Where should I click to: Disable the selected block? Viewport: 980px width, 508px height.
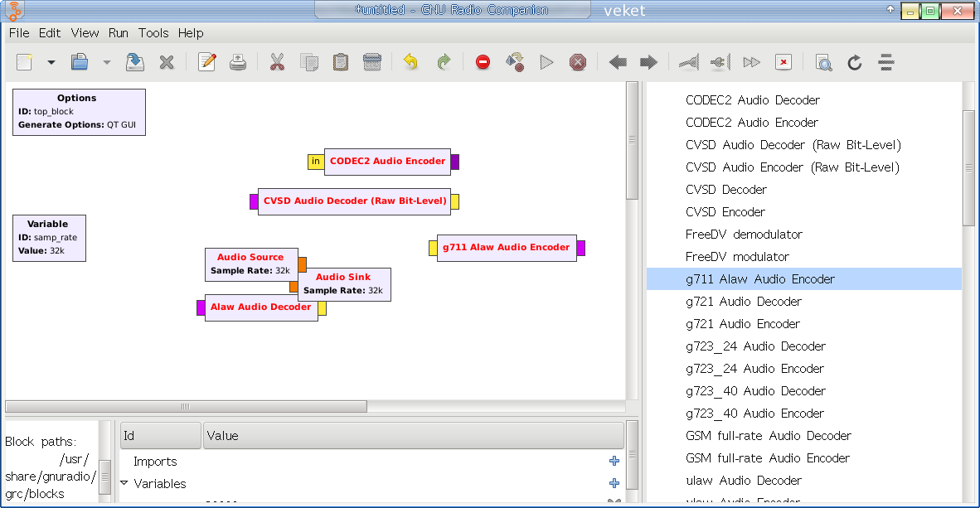tap(720, 62)
